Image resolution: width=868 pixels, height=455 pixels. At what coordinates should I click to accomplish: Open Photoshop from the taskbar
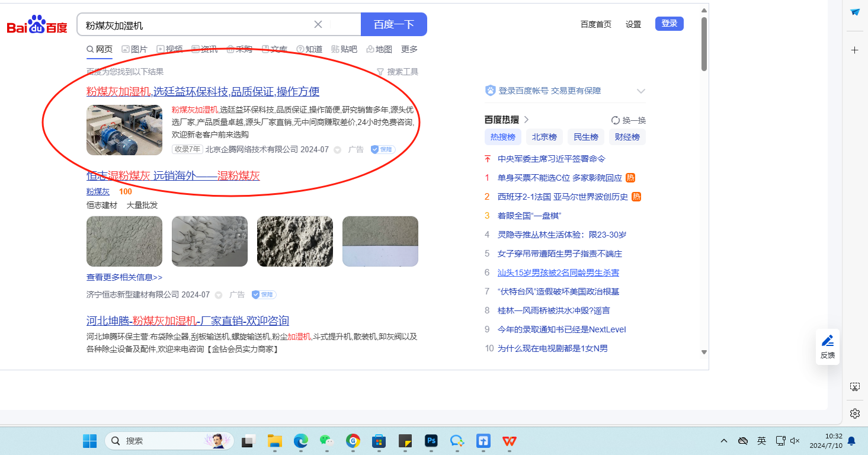pos(431,441)
